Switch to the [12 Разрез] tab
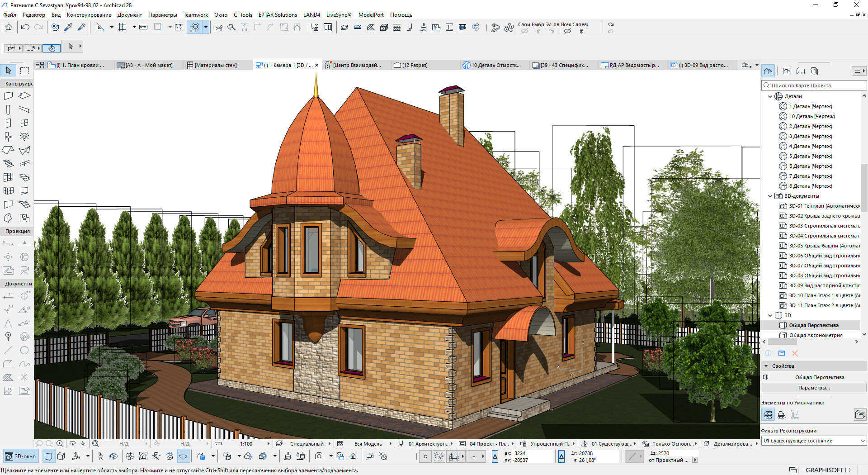The height and width of the screenshot is (475, 868). tap(410, 65)
